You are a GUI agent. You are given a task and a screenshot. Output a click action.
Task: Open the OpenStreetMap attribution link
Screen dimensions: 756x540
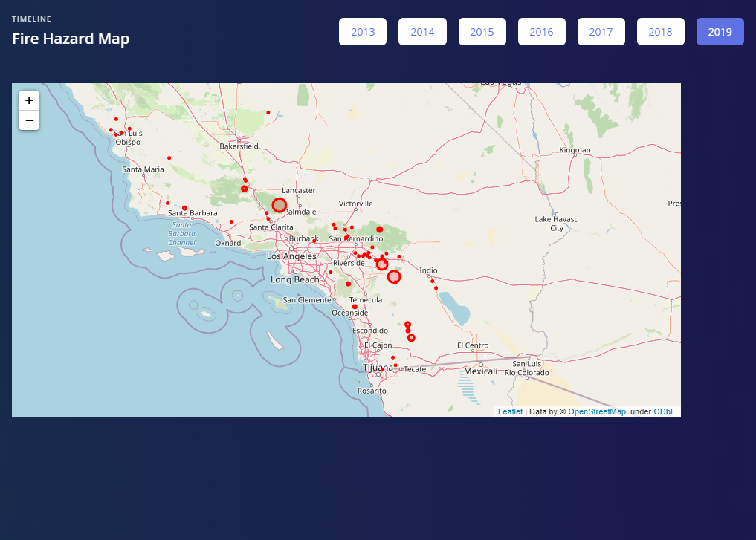597,411
